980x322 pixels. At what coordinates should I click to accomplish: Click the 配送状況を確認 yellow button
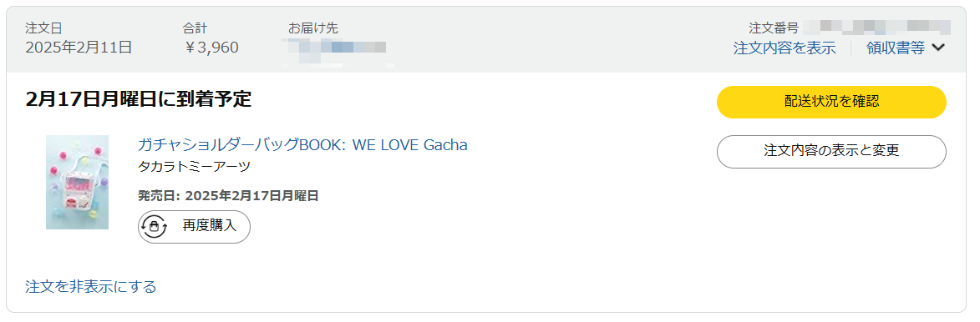tap(831, 102)
